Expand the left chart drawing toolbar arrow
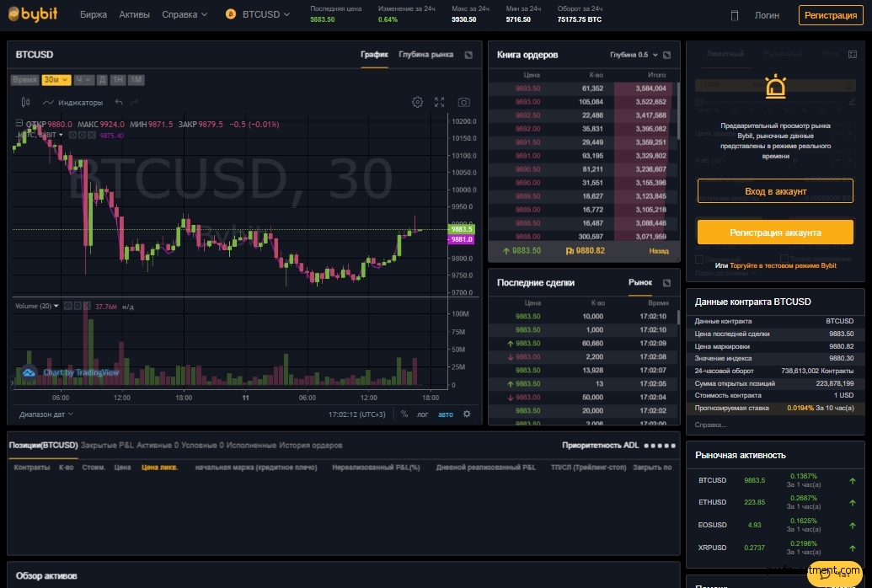872x588 pixels. coord(12,382)
